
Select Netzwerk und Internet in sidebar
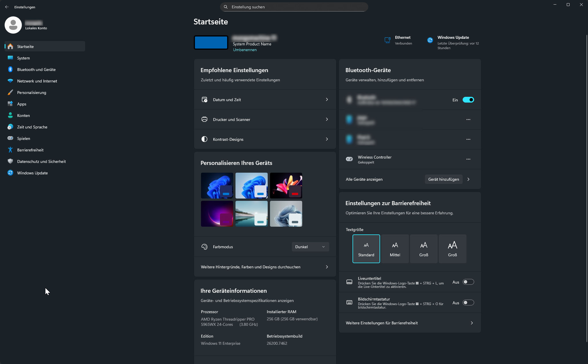(37, 81)
